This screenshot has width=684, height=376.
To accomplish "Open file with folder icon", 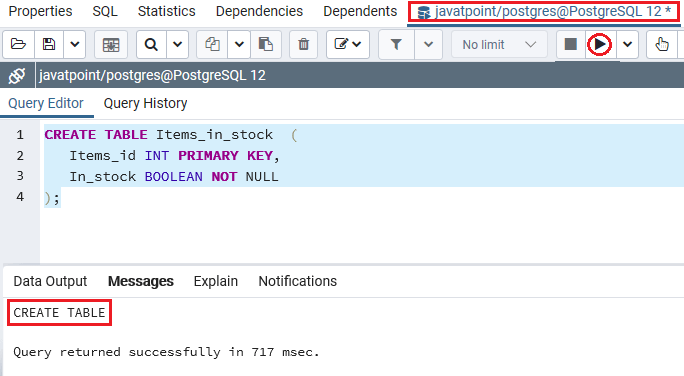I will (x=18, y=44).
